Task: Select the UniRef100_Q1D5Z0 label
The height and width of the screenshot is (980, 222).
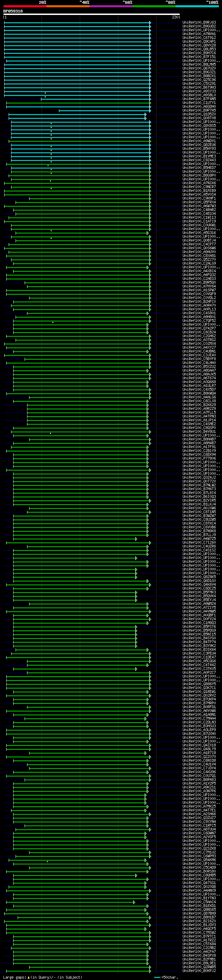Action: 199,114
